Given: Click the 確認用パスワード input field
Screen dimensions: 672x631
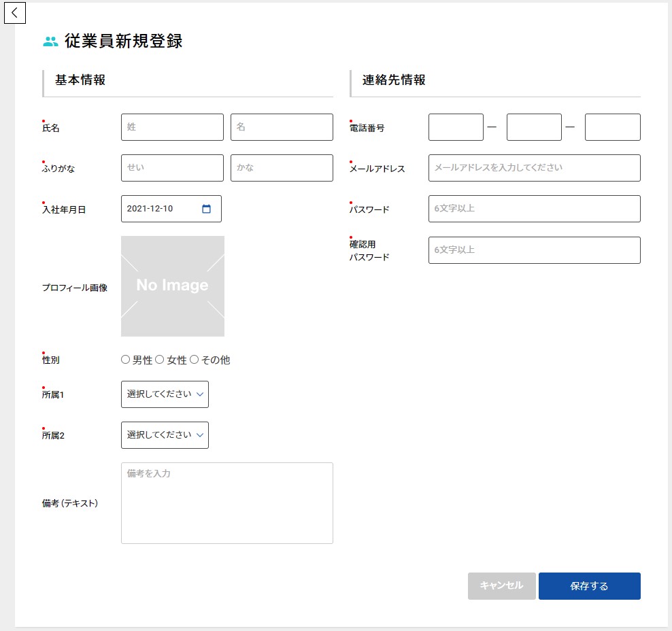Looking at the screenshot, I should click(x=534, y=250).
